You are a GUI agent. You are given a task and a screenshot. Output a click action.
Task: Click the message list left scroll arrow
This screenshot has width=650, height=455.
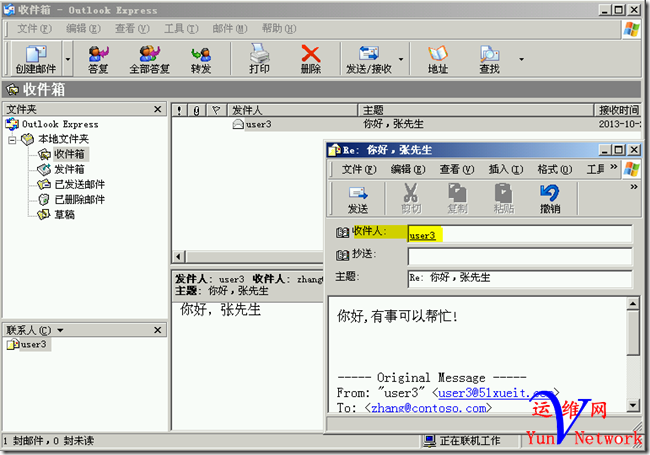[x=178, y=257]
